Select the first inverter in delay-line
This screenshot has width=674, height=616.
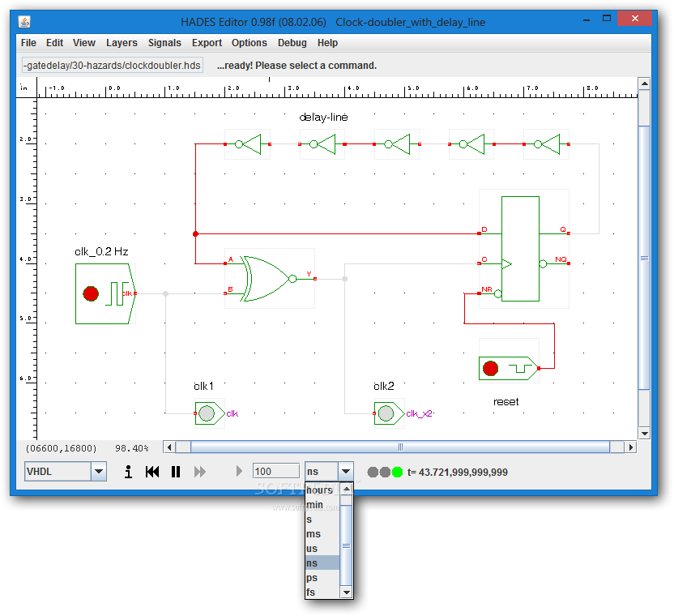click(x=248, y=144)
